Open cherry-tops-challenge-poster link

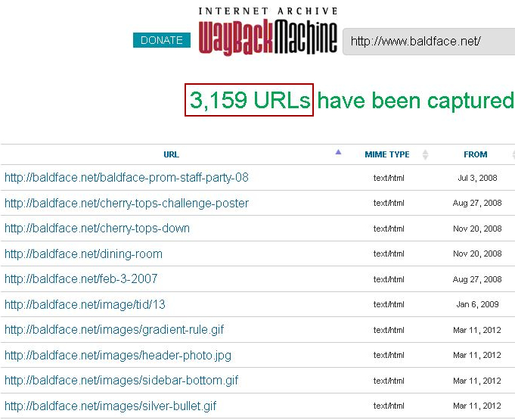tap(126, 203)
